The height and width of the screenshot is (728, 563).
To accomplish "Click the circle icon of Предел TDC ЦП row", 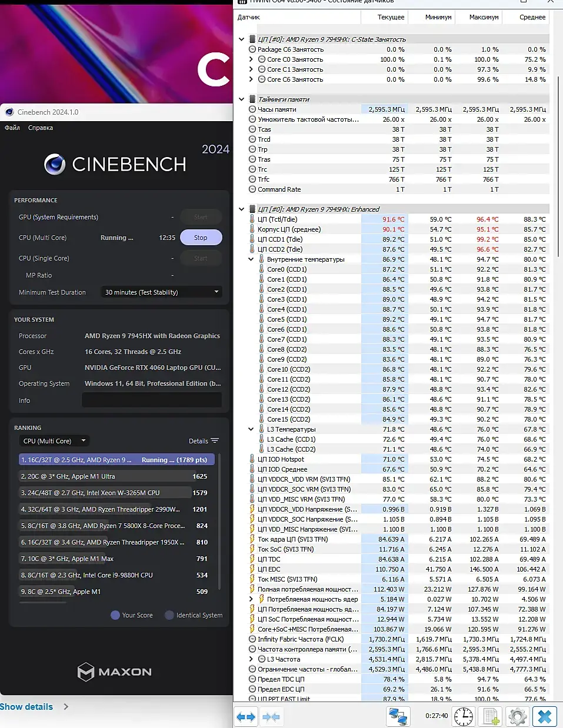I will pyautogui.click(x=252, y=679).
